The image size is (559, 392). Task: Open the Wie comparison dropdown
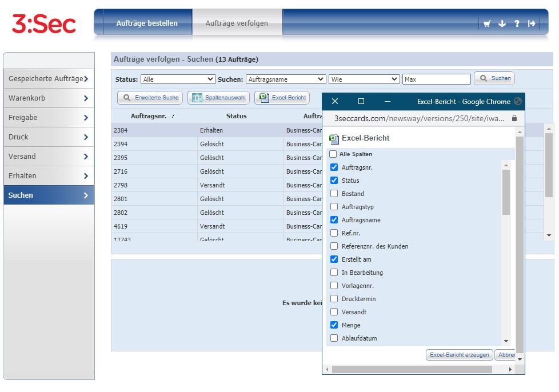[x=364, y=79]
